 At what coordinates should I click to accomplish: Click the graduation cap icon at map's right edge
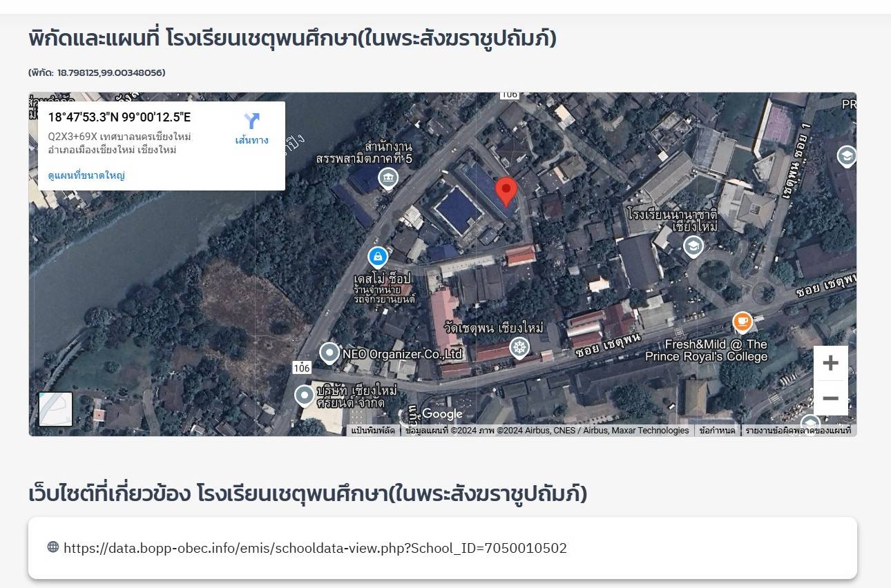[846, 156]
